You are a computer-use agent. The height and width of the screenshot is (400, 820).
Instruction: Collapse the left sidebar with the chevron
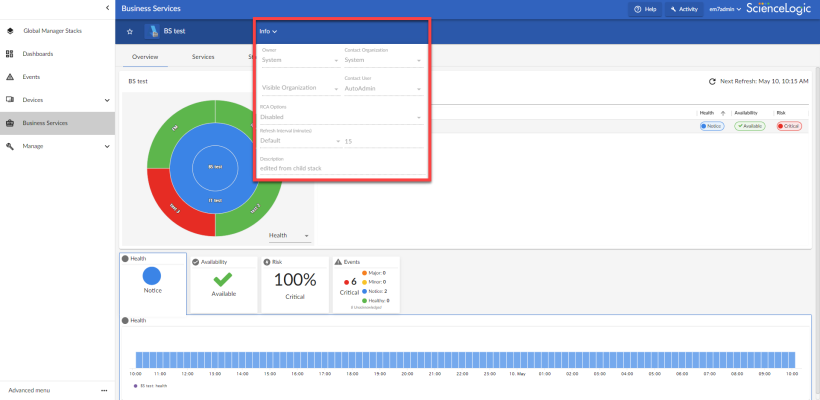[107, 8]
